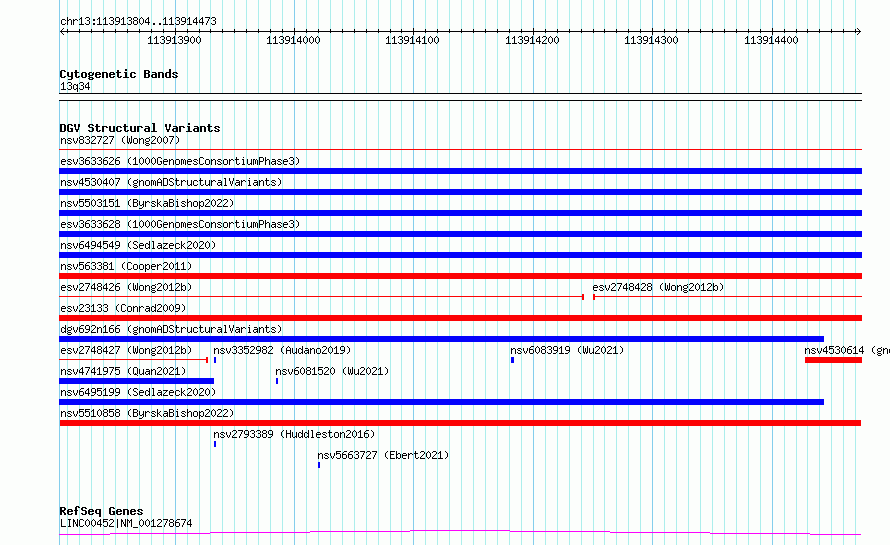Open nsv4530407 (gnomADStructuralVariants) label
The height and width of the screenshot is (545, 890).
click(171, 182)
